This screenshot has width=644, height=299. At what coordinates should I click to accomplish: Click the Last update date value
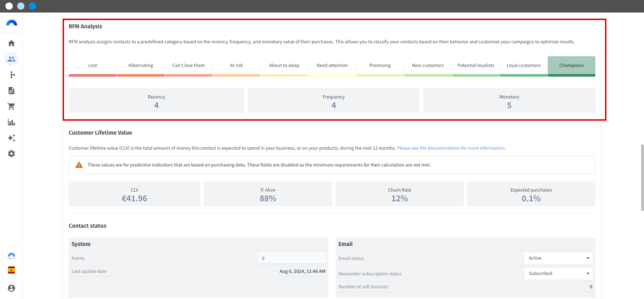(302, 271)
